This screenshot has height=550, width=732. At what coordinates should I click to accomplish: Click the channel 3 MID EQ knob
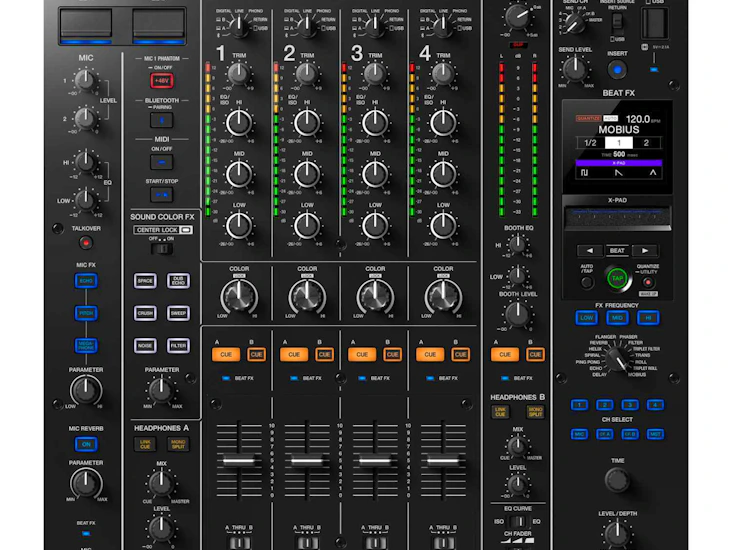(375, 174)
